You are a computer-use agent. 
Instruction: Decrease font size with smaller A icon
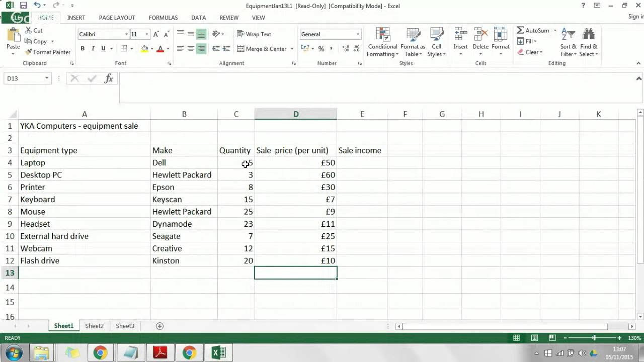pos(167,34)
